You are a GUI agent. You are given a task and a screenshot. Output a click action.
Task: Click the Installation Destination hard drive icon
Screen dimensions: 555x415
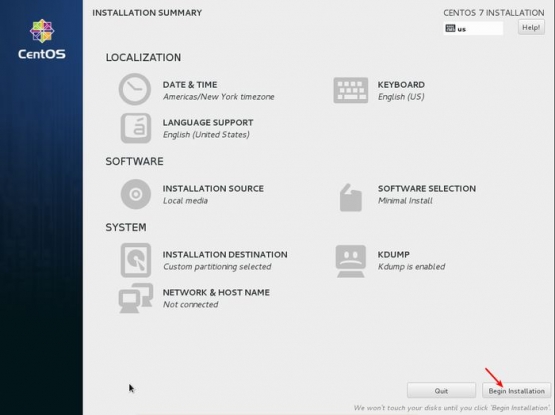[x=136, y=260]
